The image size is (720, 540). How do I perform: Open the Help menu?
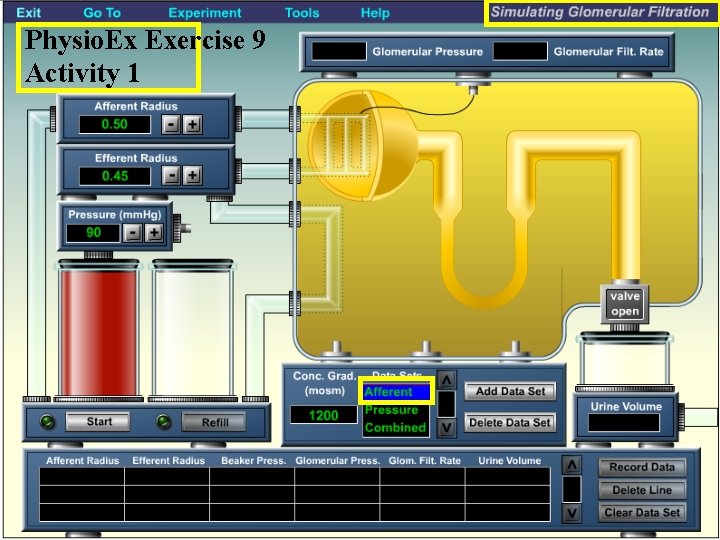pyautogui.click(x=375, y=13)
